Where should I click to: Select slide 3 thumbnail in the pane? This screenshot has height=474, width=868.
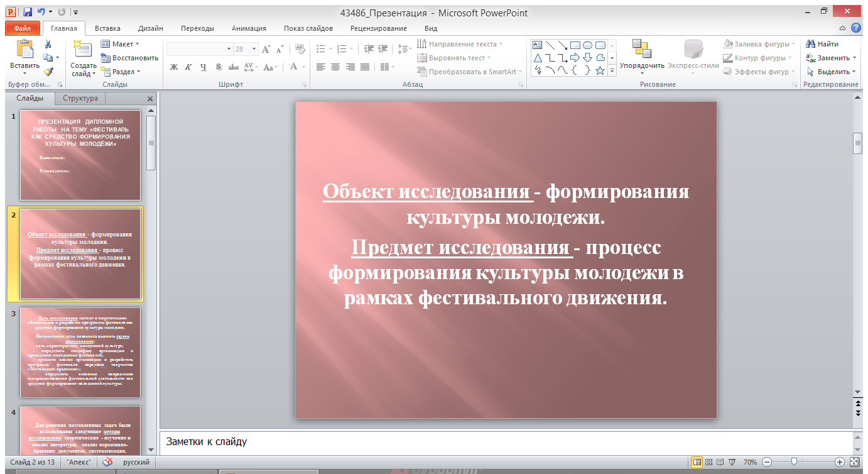pos(80,352)
